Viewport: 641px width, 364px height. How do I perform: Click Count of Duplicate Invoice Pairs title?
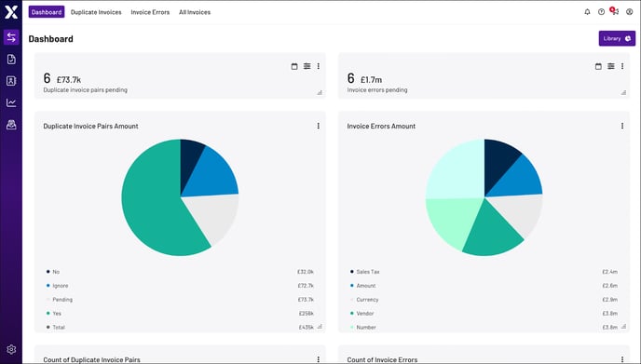pyautogui.click(x=91, y=360)
